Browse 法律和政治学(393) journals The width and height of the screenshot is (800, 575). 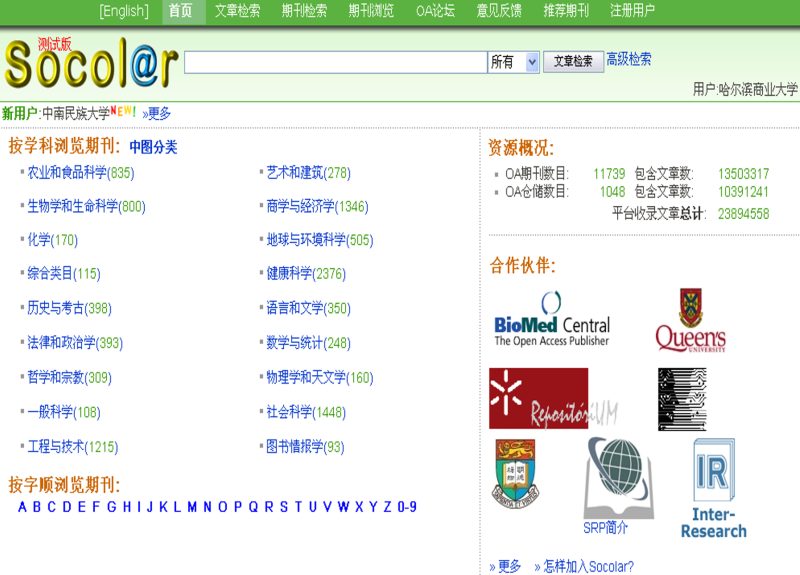75,343
